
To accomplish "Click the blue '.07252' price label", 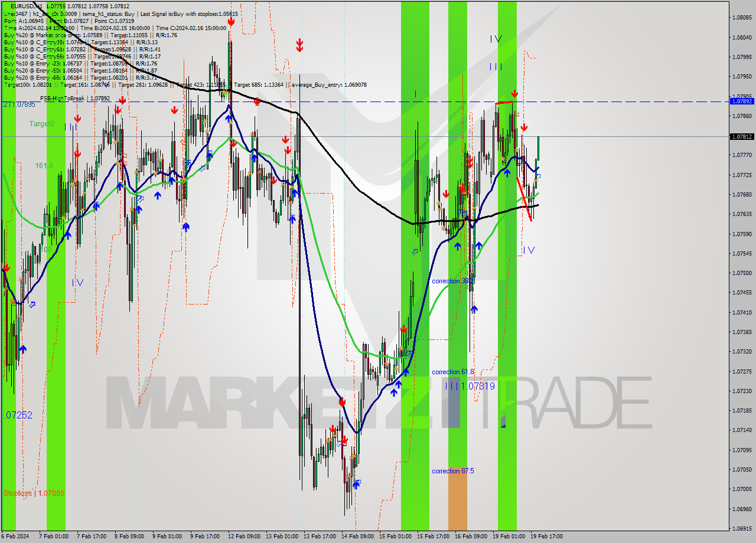I will click(x=18, y=415).
